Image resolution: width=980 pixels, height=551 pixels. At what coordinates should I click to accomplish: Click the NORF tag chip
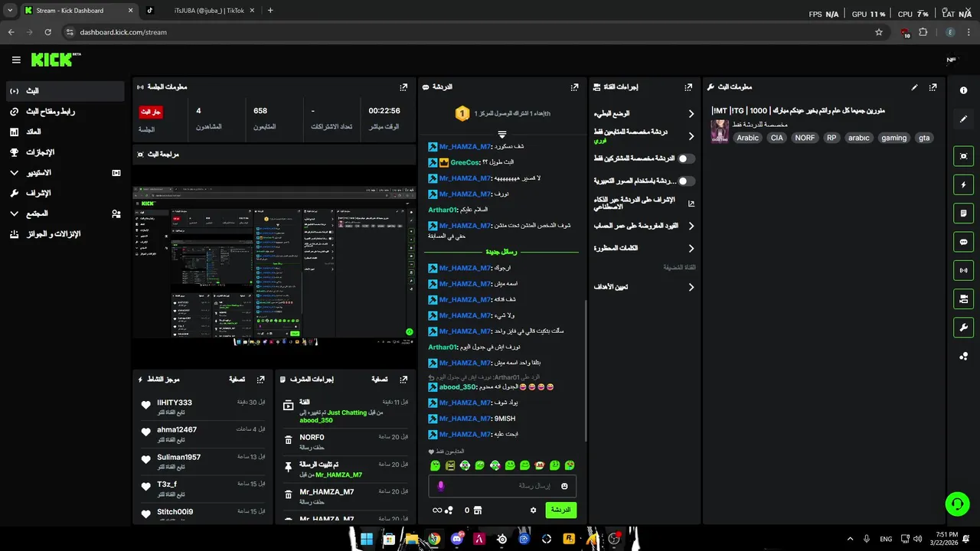[x=805, y=138]
